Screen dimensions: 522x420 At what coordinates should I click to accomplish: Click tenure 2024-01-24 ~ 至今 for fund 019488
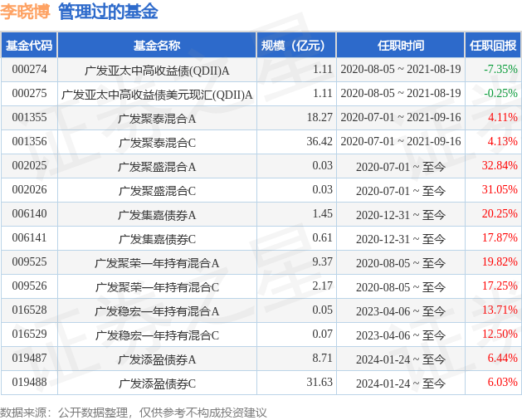(x=401, y=383)
